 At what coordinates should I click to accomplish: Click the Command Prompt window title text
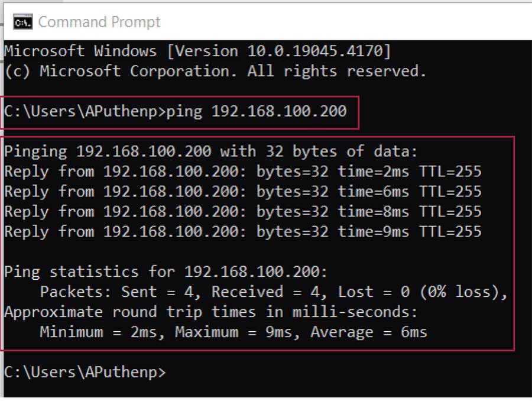(x=99, y=22)
